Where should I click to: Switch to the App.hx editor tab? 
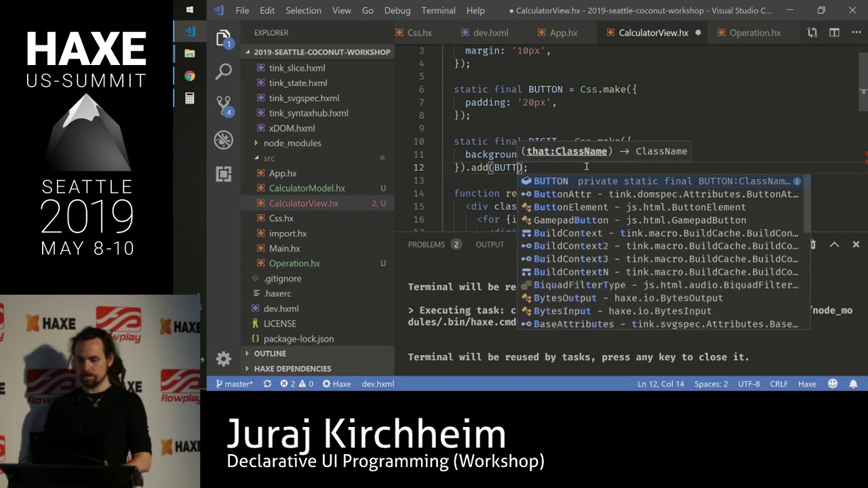(x=564, y=33)
